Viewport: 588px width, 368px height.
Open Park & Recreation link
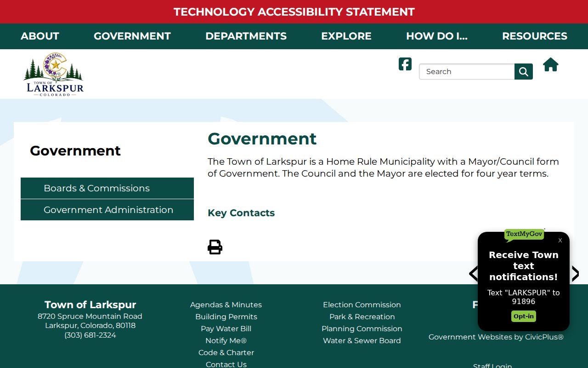[362, 316]
